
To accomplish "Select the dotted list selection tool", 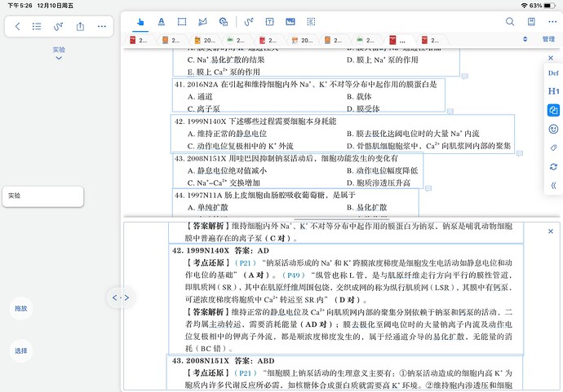I will pyautogui.click(x=312, y=22).
